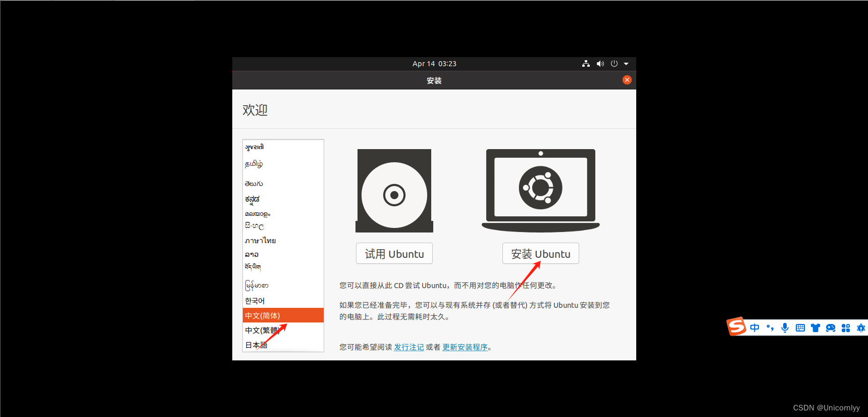This screenshot has height=417, width=868.
Task: Open the Apr 14 03:23 clock menu
Action: (434, 64)
